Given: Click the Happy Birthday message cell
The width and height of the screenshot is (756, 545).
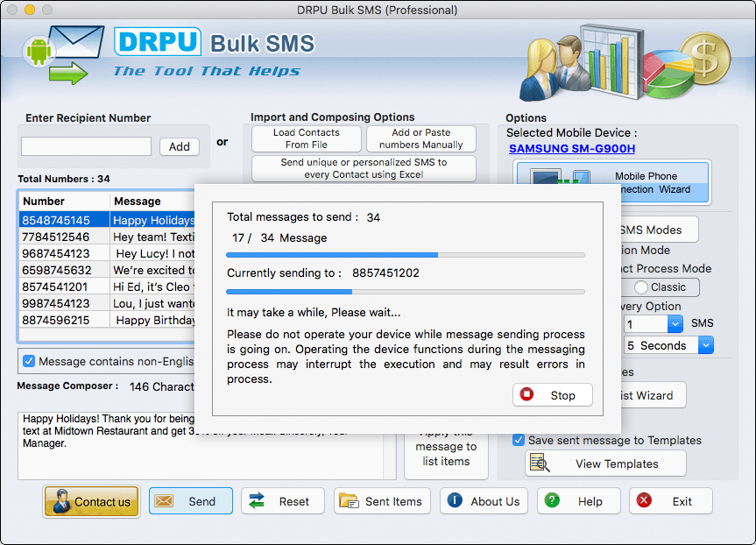Looking at the screenshot, I should pyautogui.click(x=152, y=320).
